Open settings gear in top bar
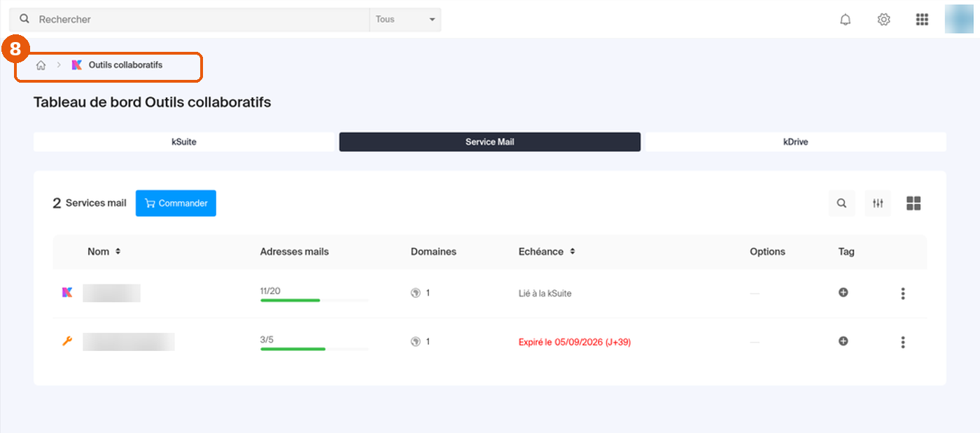Image resolution: width=980 pixels, height=433 pixels. (884, 20)
